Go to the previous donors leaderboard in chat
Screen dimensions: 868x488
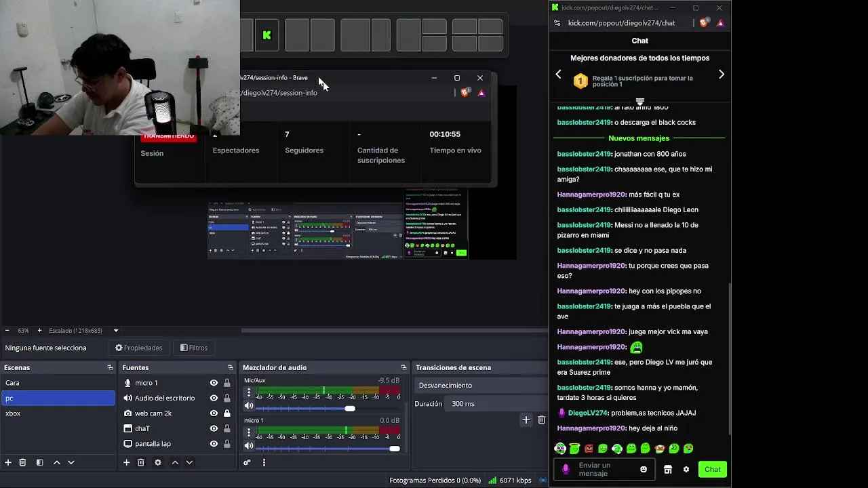[559, 75]
